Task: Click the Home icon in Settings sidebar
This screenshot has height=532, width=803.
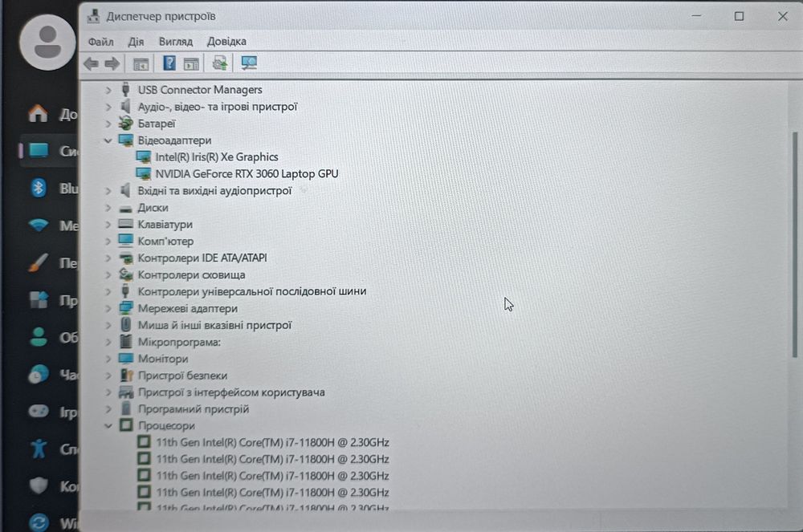Action: point(39,113)
